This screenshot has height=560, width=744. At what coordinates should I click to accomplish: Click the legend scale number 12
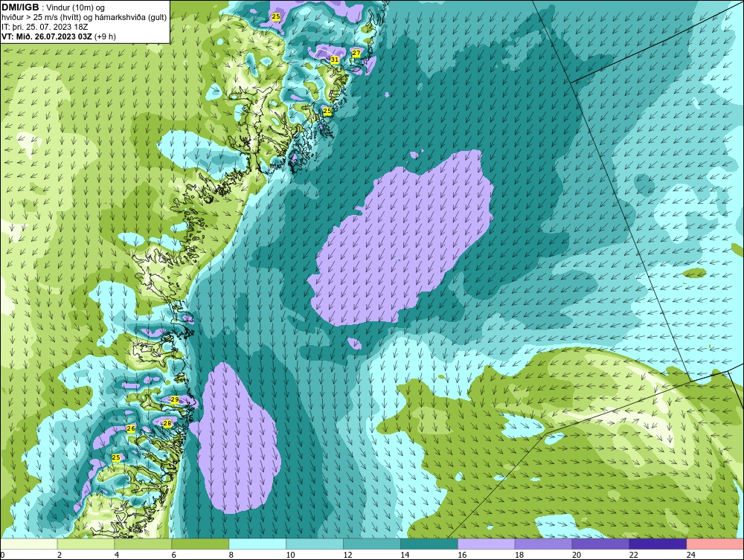[x=347, y=555]
